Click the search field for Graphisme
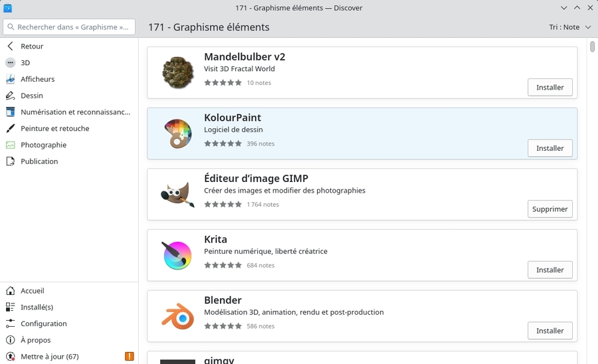This screenshot has height=364, width=598. pyautogui.click(x=69, y=27)
